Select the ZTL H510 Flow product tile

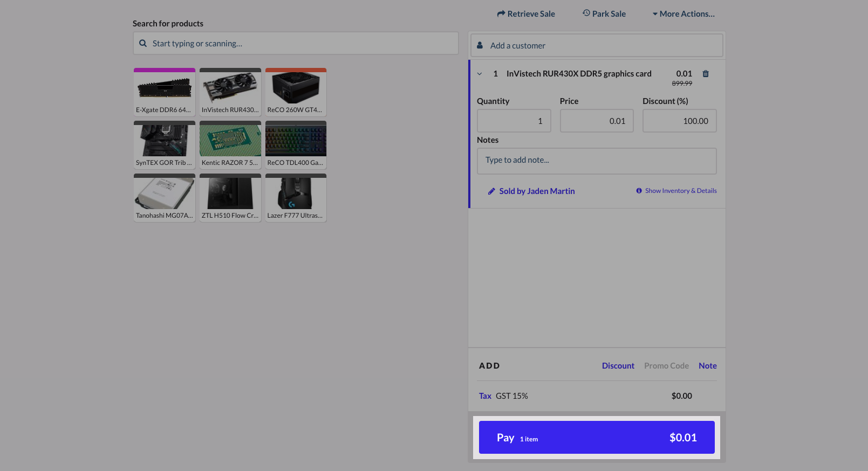[x=230, y=197]
